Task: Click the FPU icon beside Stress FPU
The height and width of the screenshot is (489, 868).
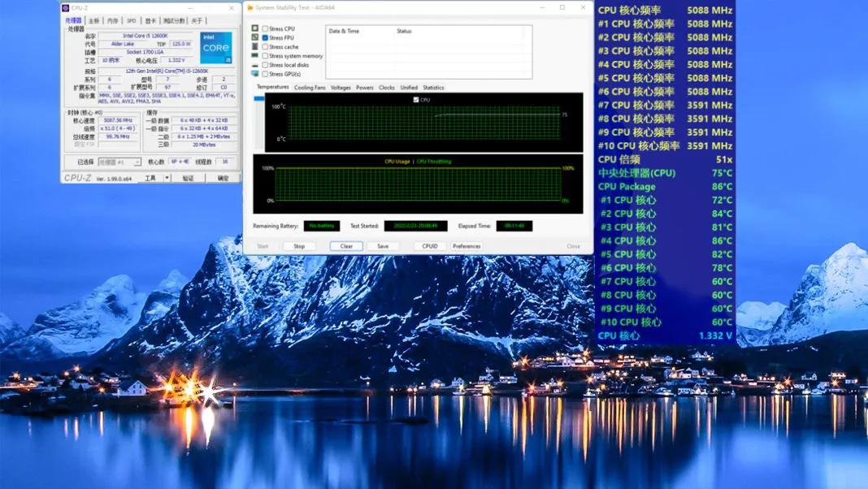Action: point(255,37)
